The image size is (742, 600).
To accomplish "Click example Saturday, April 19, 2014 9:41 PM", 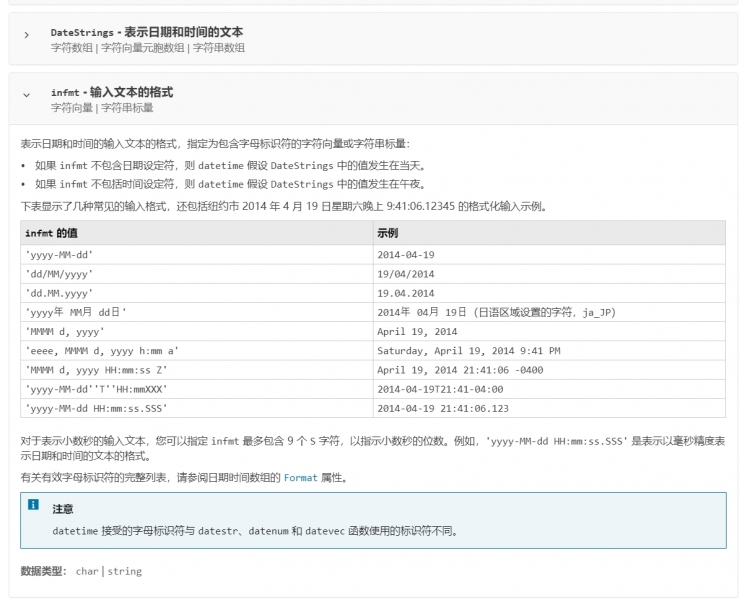I will [x=468, y=351].
